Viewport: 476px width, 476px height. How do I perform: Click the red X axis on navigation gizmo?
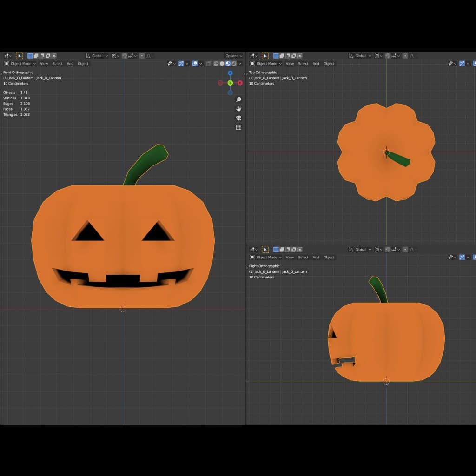pyautogui.click(x=240, y=83)
